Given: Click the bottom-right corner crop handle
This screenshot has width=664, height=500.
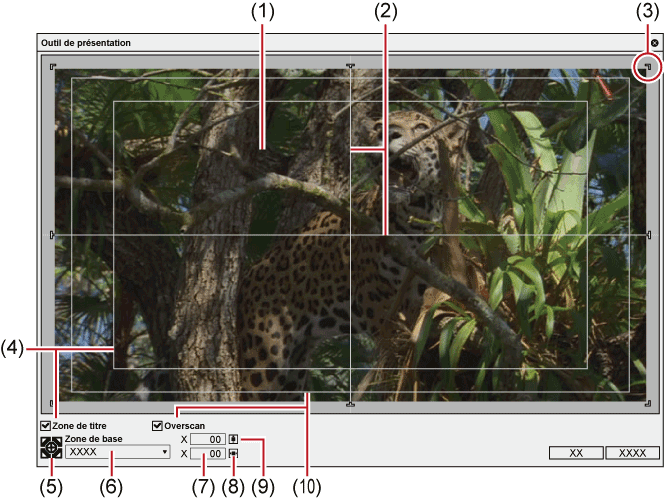Looking at the screenshot, I should (648, 403).
